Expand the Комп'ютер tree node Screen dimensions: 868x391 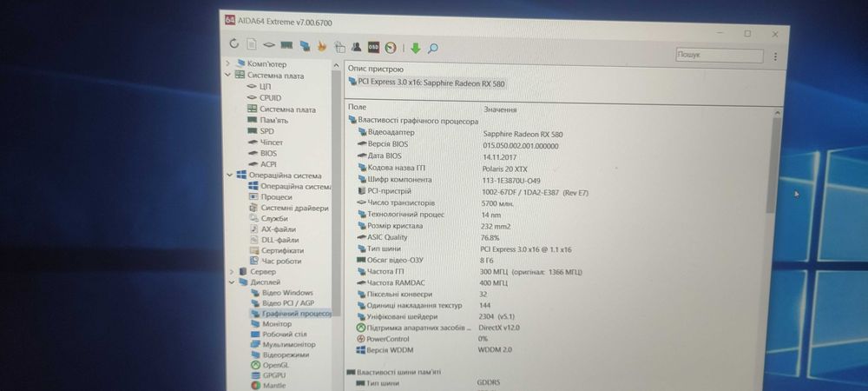pos(228,63)
